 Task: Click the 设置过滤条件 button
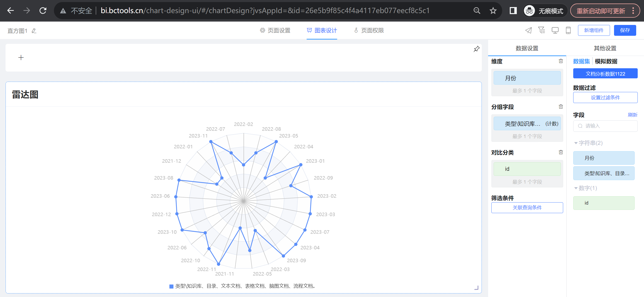(605, 97)
